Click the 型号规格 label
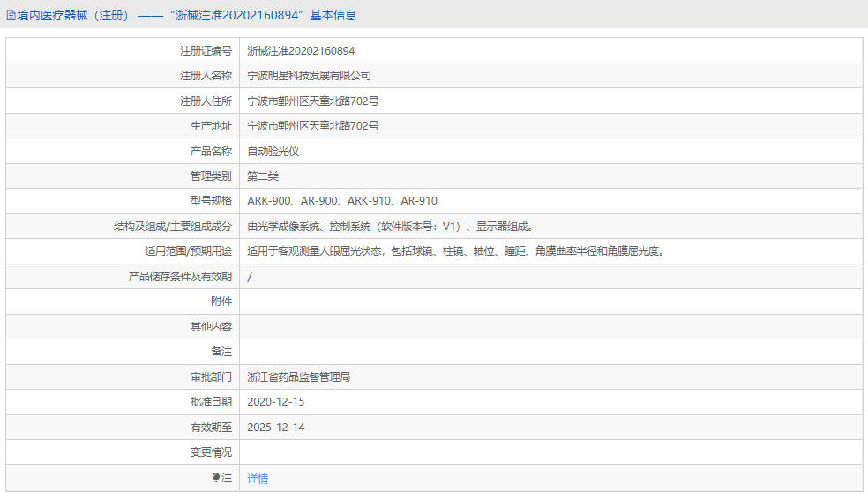868x499 pixels. [211, 201]
